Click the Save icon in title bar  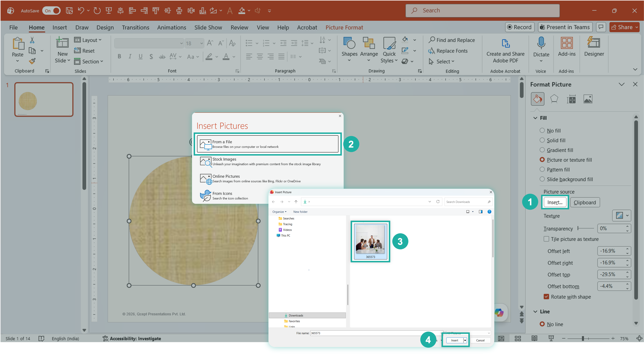point(69,11)
